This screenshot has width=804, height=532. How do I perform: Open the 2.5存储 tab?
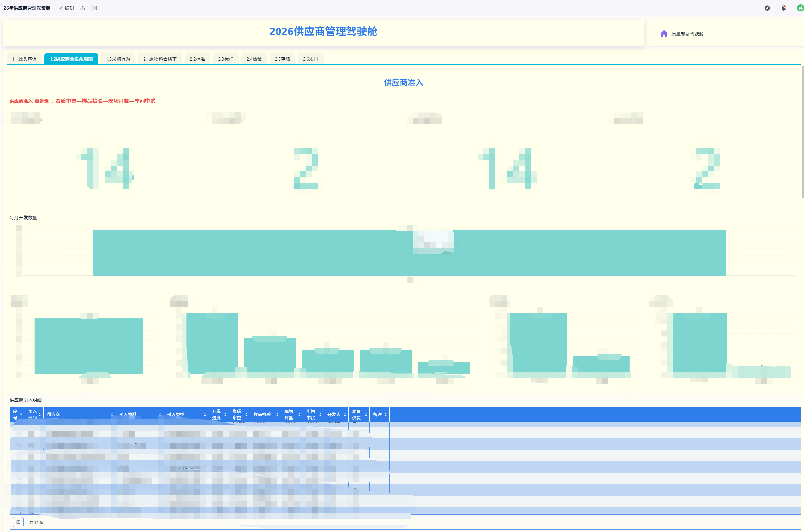[x=282, y=59]
